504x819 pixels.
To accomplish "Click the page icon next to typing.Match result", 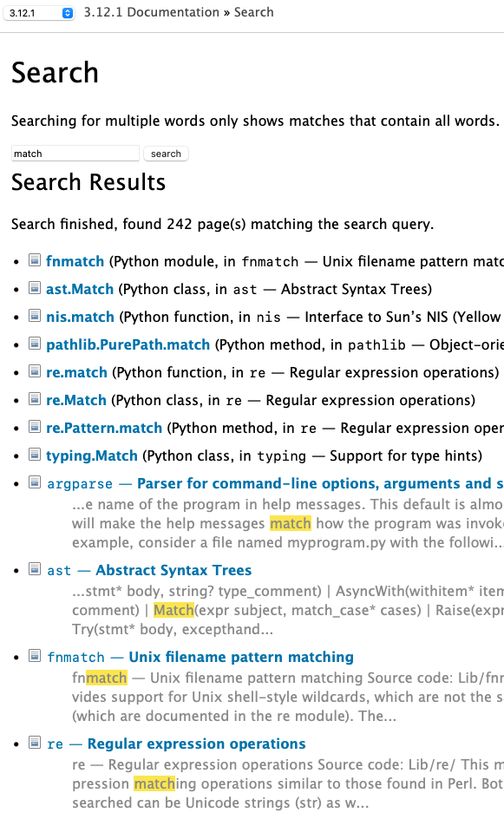I will click(35, 455).
